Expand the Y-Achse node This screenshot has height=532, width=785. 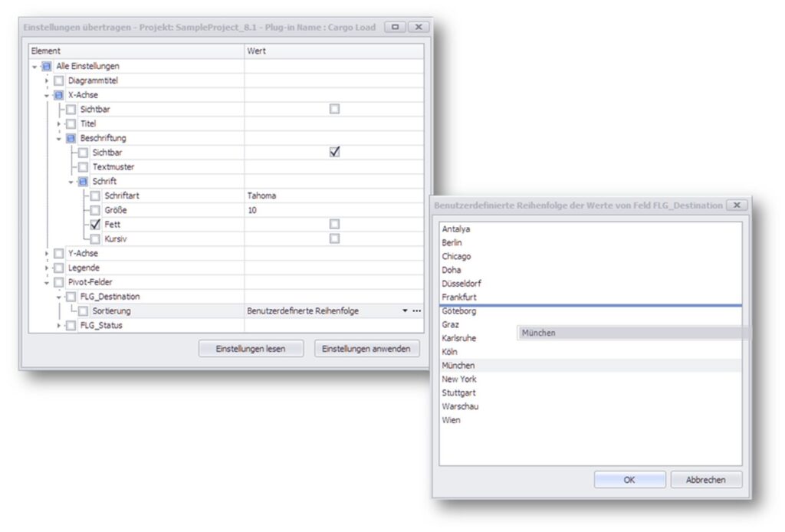[47, 254]
